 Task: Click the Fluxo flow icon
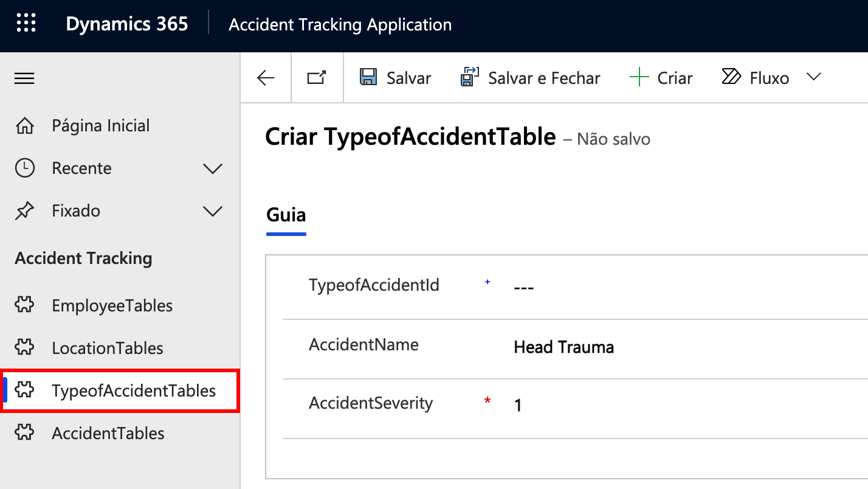pyautogui.click(x=731, y=77)
